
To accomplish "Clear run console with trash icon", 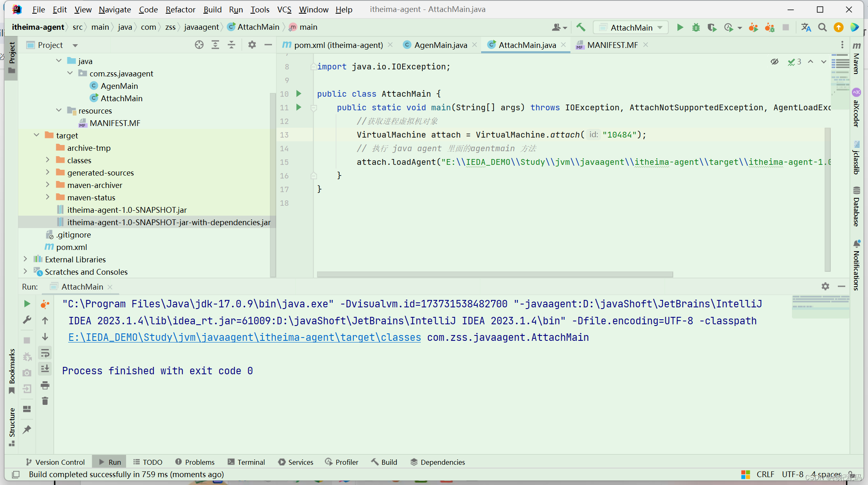I will click(x=45, y=401).
